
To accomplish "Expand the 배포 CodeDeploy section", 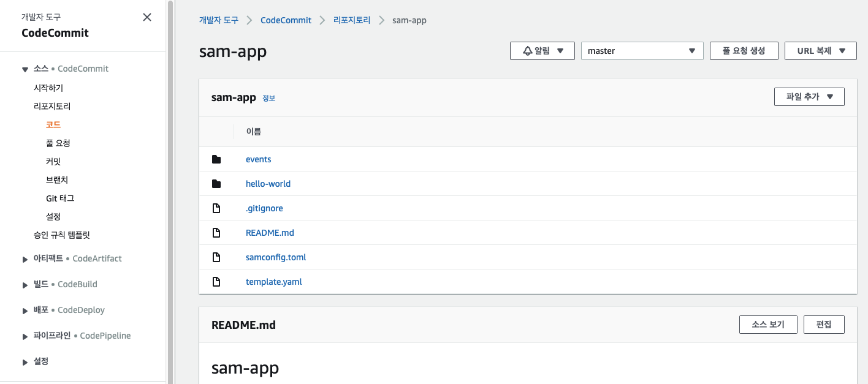I will 25,311.
